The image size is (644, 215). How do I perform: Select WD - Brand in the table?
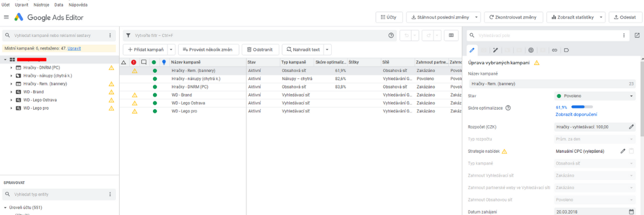[181, 95]
